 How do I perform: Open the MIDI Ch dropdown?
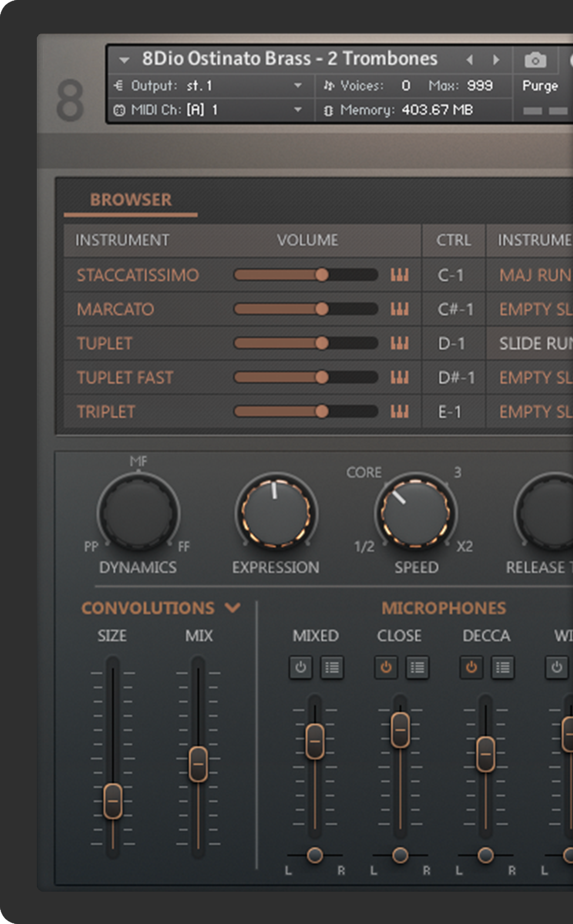[x=298, y=110]
